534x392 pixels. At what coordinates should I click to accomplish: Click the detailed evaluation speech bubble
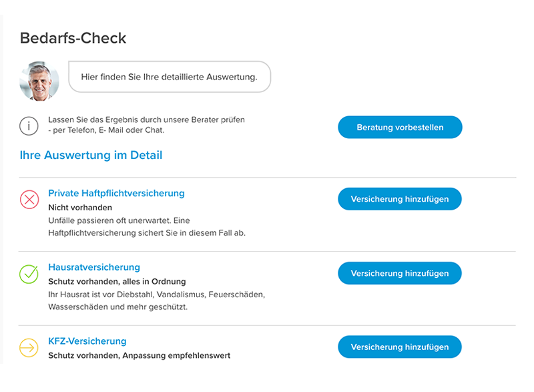(170, 77)
